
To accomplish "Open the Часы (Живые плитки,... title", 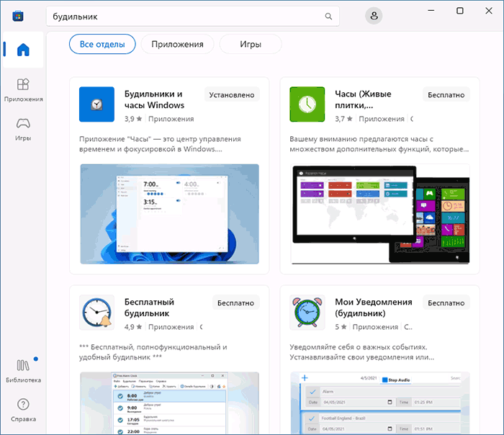I will [363, 99].
